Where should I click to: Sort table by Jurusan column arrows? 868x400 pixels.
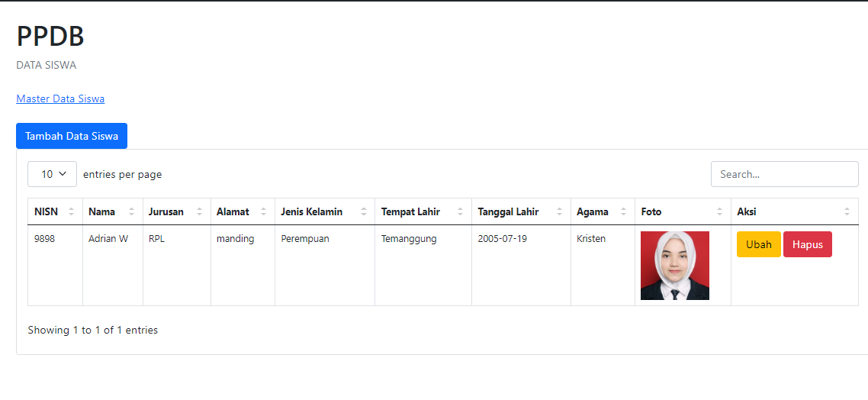click(x=200, y=212)
